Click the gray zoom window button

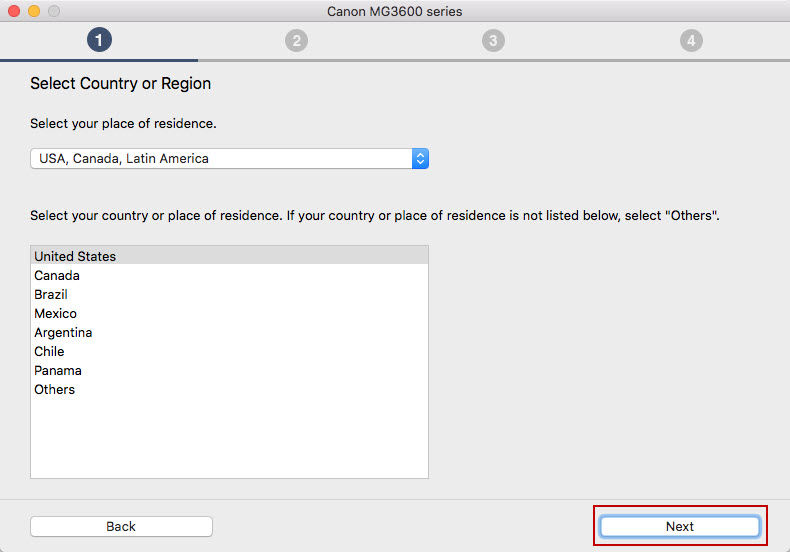(54, 11)
